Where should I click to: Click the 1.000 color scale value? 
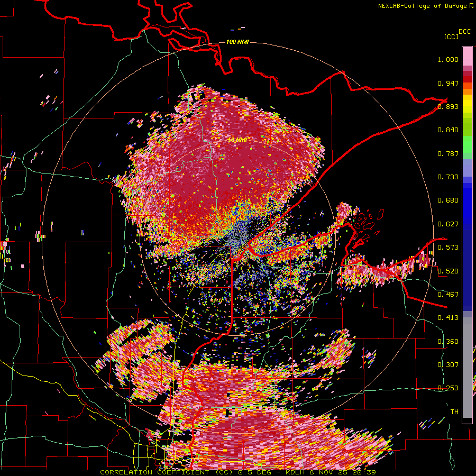click(x=448, y=59)
